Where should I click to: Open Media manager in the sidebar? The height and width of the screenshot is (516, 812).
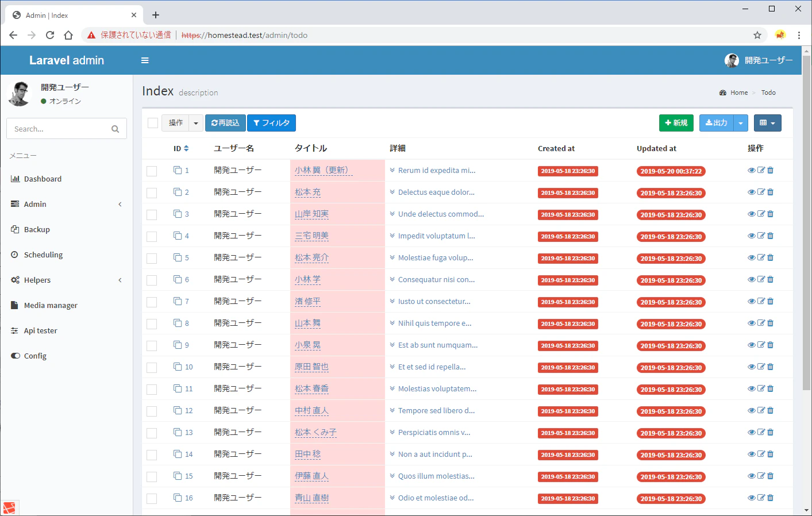67,305
